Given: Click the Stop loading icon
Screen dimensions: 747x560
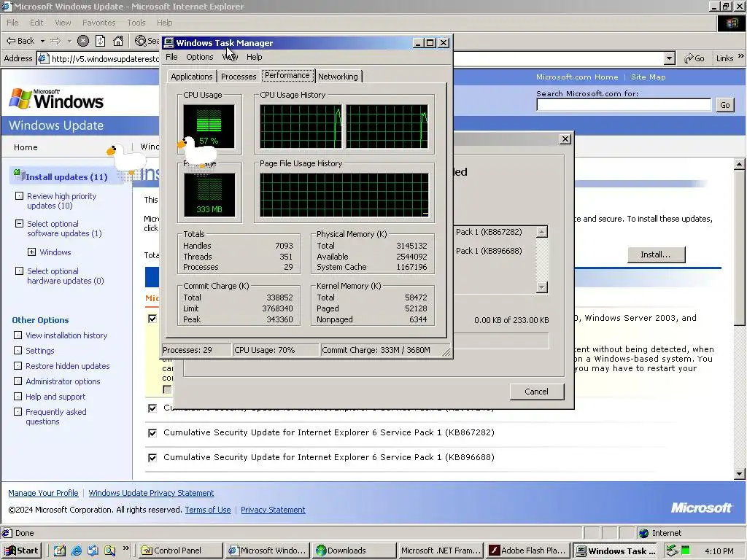Looking at the screenshot, I should pyautogui.click(x=83, y=41).
